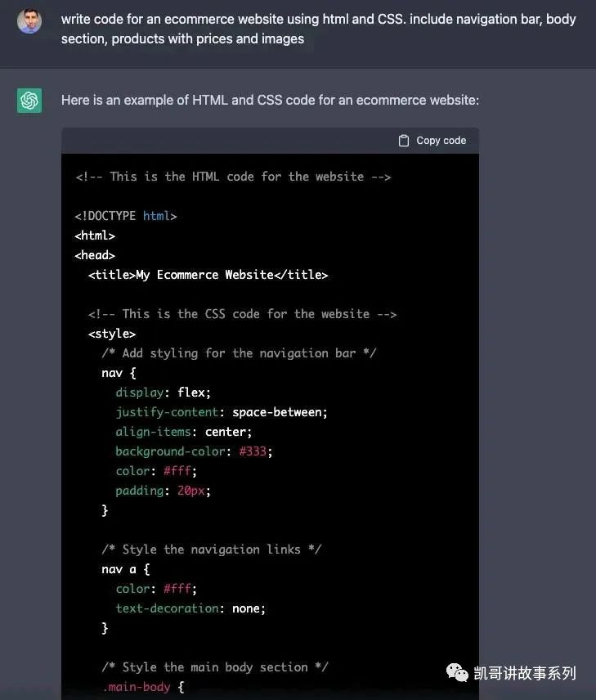Click the ChatGPT logo icon

[x=29, y=101]
